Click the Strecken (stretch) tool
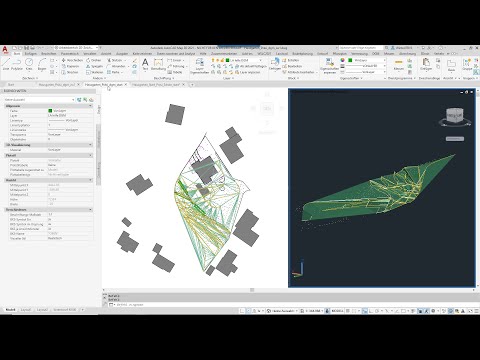This screenshot has height=360, width=480. pos(70,72)
